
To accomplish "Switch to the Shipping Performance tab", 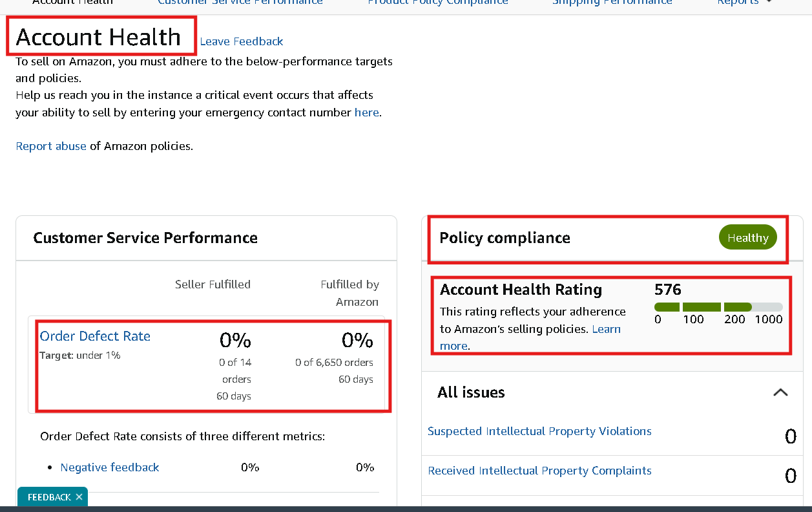I will click(612, 2).
